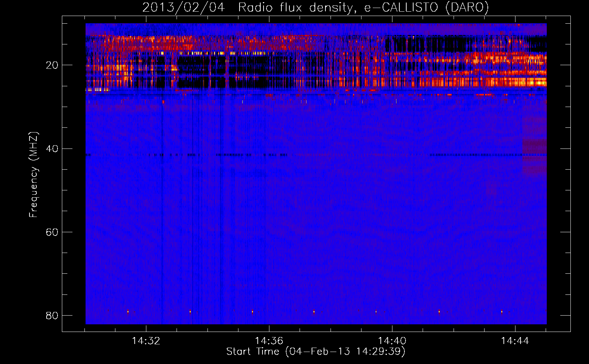
Task: Click the '60' frequency tick label
Action: point(52,232)
